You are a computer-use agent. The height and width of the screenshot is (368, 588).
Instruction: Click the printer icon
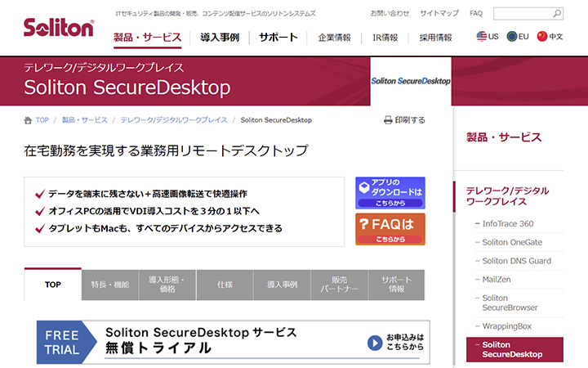coord(388,120)
